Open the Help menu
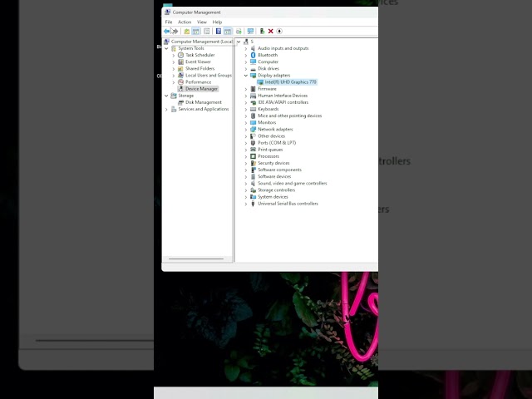 (217, 22)
